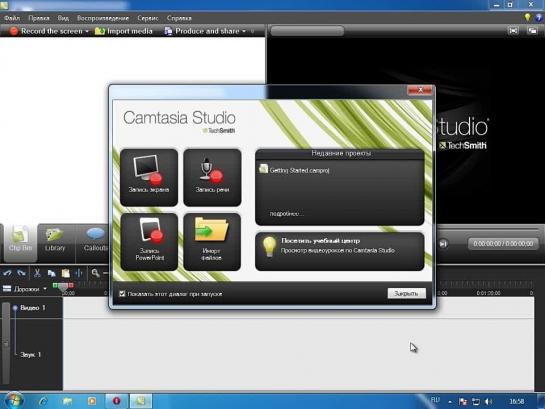Click the Split icon in the timeline toolbar

79,273
